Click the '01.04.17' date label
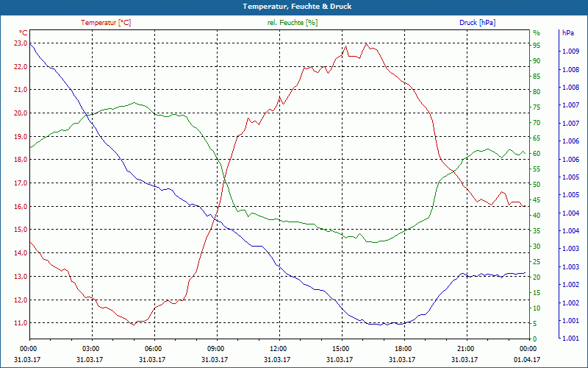This screenshot has height=368, width=588. (x=527, y=359)
